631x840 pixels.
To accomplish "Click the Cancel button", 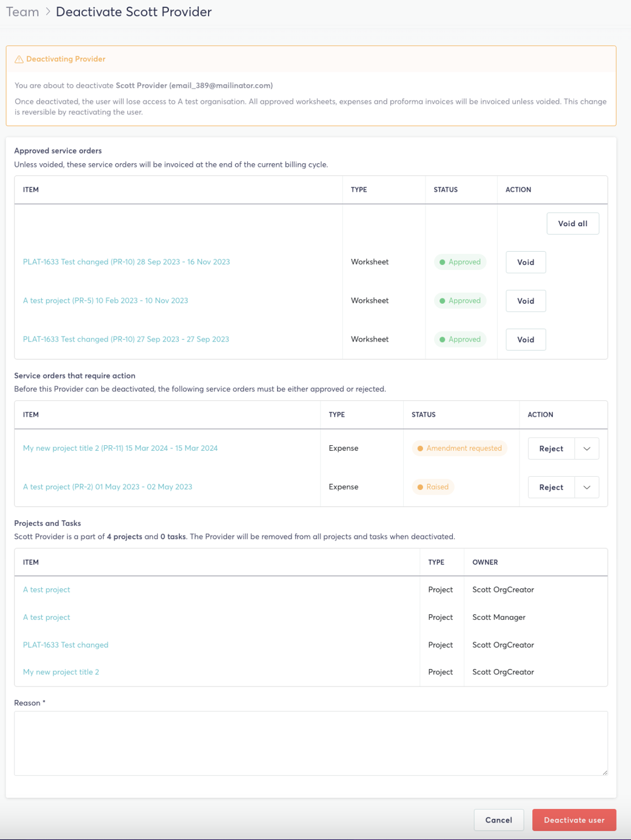I will click(x=498, y=820).
